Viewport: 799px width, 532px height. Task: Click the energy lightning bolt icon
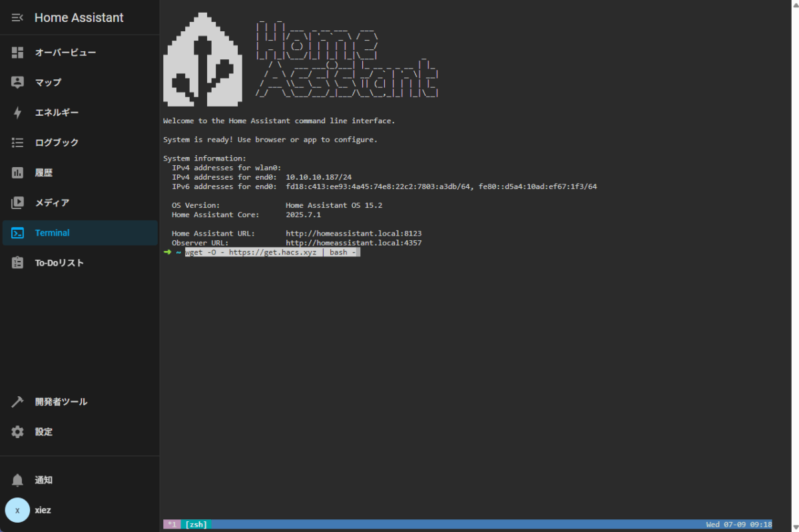pyautogui.click(x=17, y=113)
